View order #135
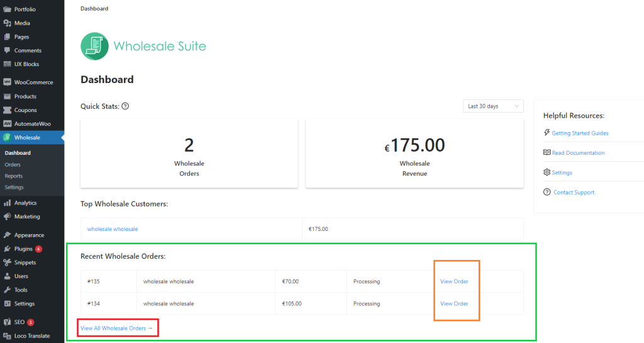The height and width of the screenshot is (343, 644). [454, 281]
